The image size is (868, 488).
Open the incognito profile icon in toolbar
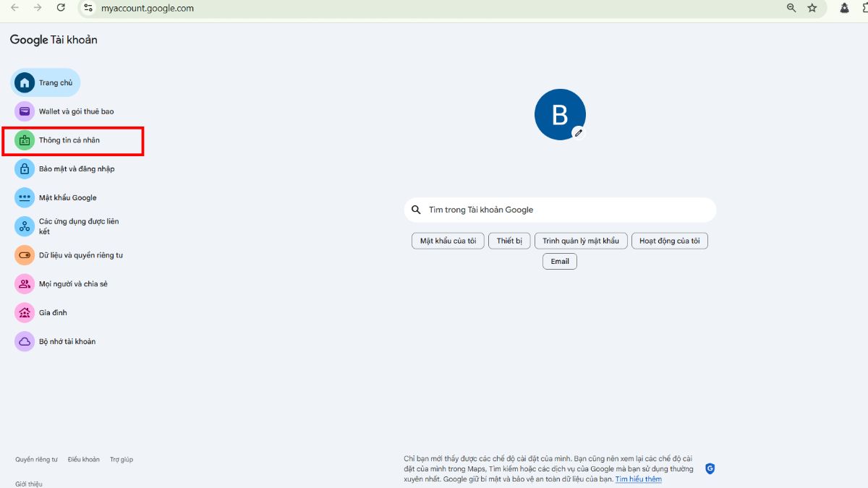tap(844, 8)
